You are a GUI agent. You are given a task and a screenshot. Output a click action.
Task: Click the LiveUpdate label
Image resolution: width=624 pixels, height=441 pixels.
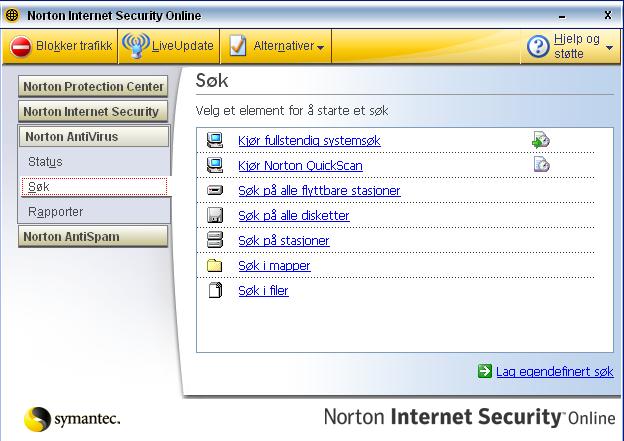tap(183, 46)
